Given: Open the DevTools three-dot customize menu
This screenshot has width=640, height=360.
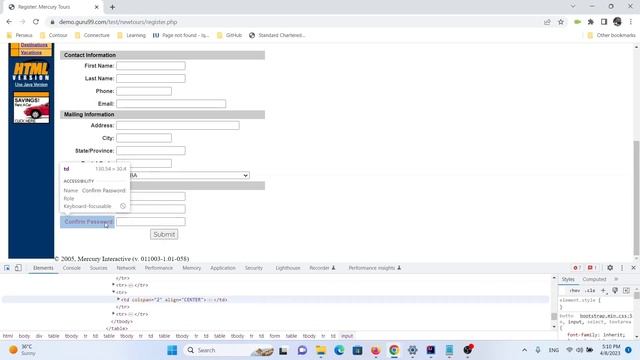Looking at the screenshot, I should pos(622,268).
